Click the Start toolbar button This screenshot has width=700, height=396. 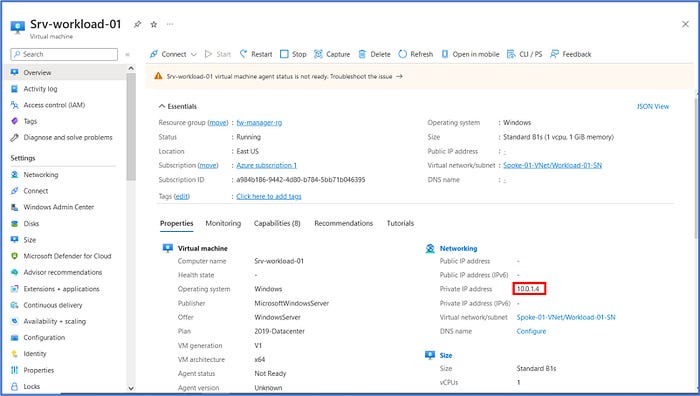[218, 54]
